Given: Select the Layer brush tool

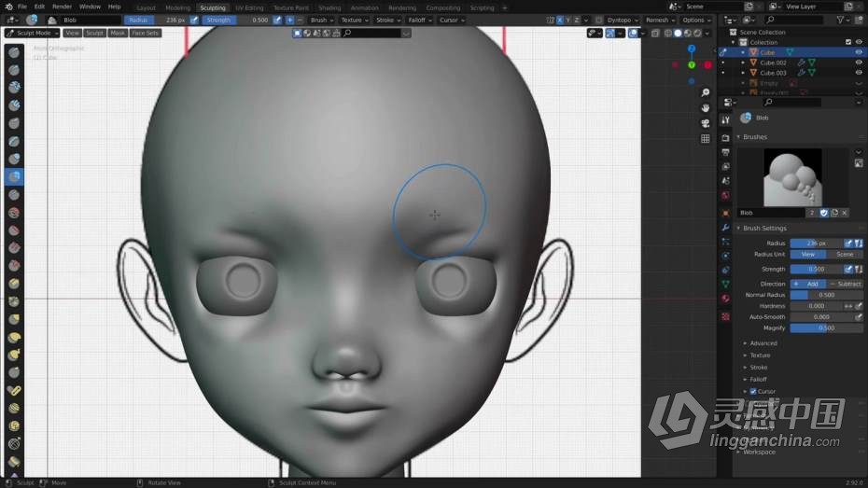Looking at the screenshot, I should pos(14,141).
